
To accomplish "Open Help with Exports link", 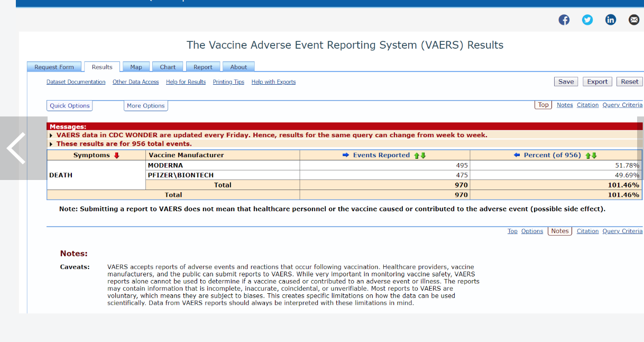I will coord(273,82).
